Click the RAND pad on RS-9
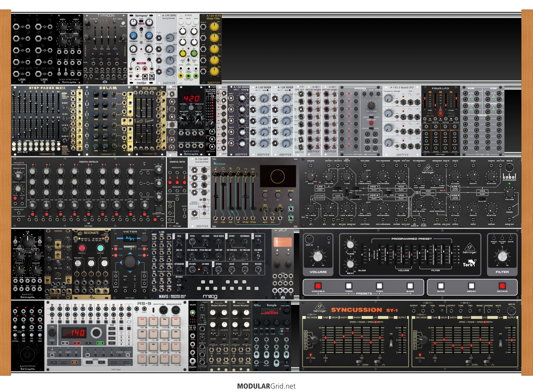533x392 pixels. (176, 334)
